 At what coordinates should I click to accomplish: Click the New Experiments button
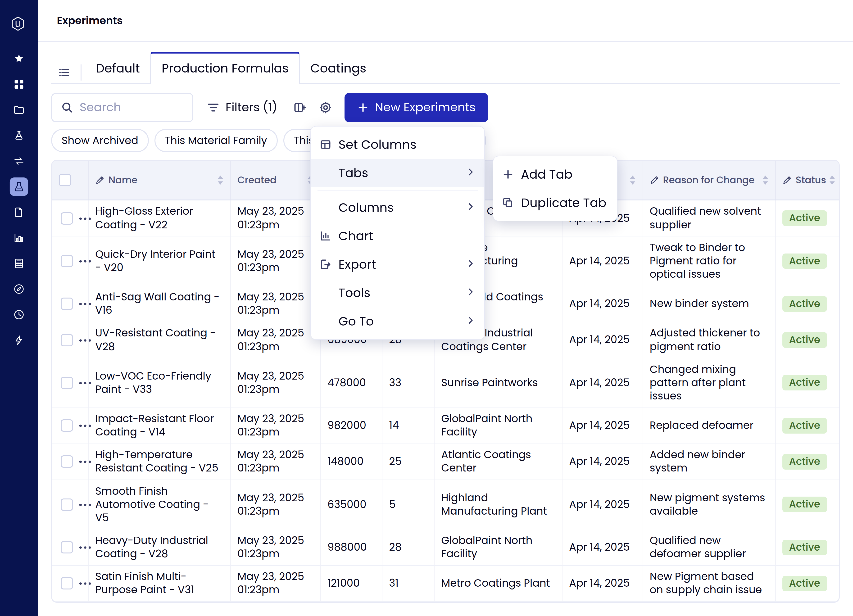click(x=416, y=108)
